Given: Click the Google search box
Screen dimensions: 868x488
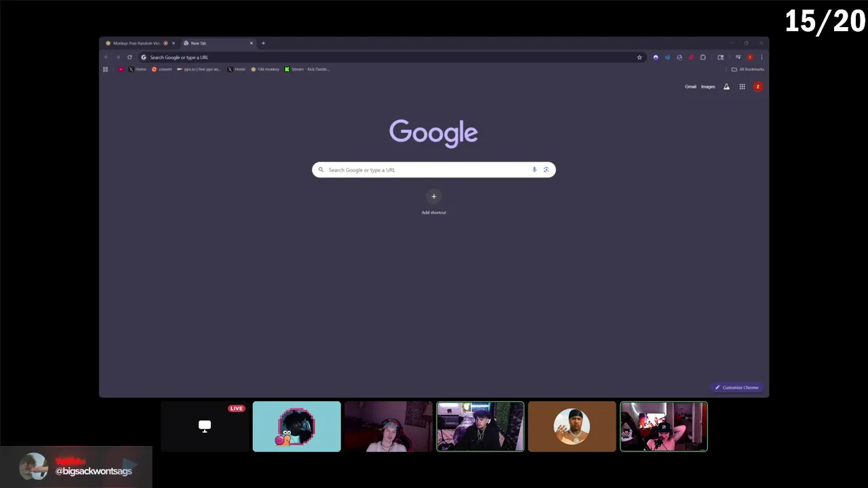Looking at the screenshot, I should click(x=434, y=170).
